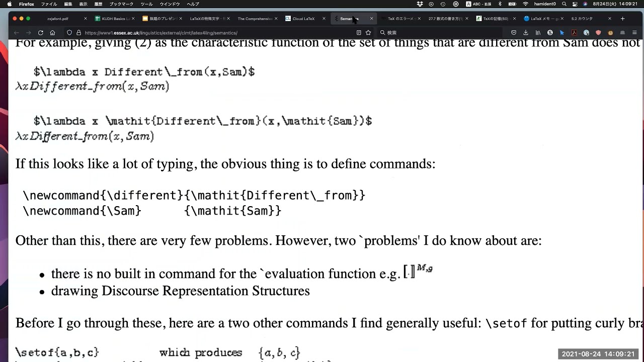Click the 検索 search field
644x362 pixels.
[x=440, y=33]
